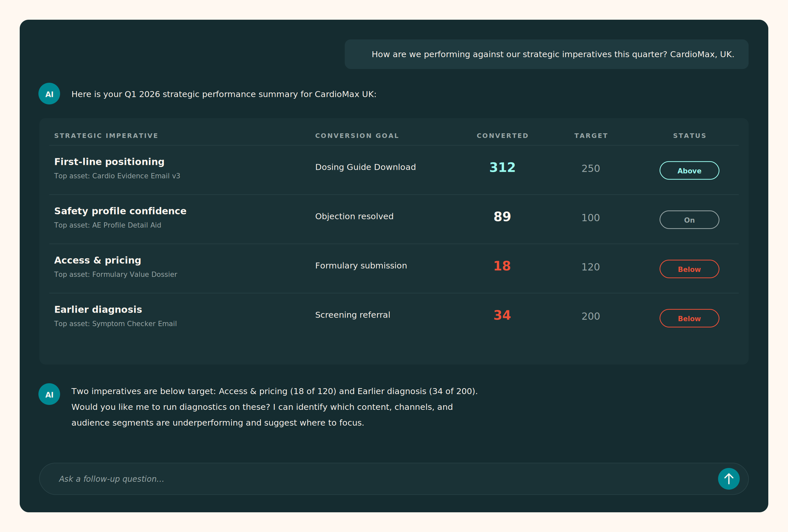Click the target value 200
This screenshot has width=788, height=532.
(x=591, y=316)
